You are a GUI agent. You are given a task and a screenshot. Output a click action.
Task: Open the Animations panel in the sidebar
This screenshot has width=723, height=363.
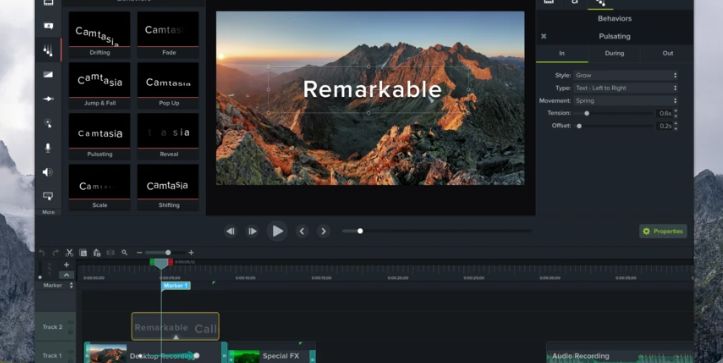coord(48,99)
